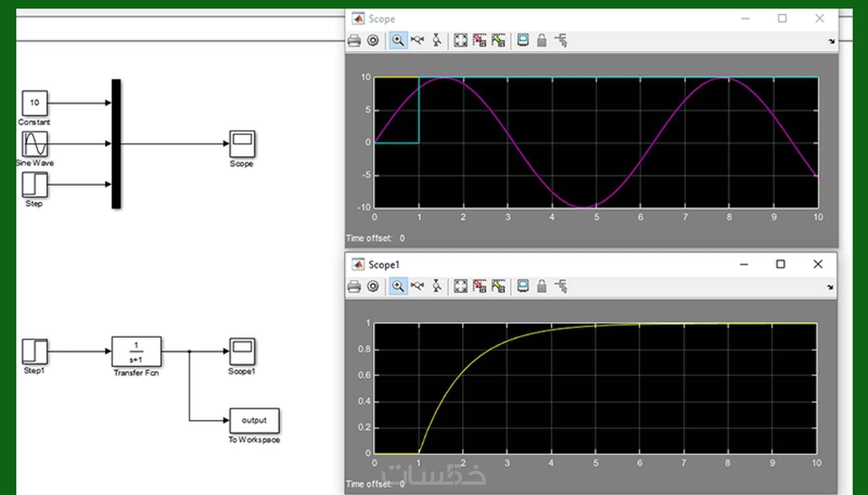Maximize the Scope1 window
The width and height of the screenshot is (868, 495).
pyautogui.click(x=780, y=264)
